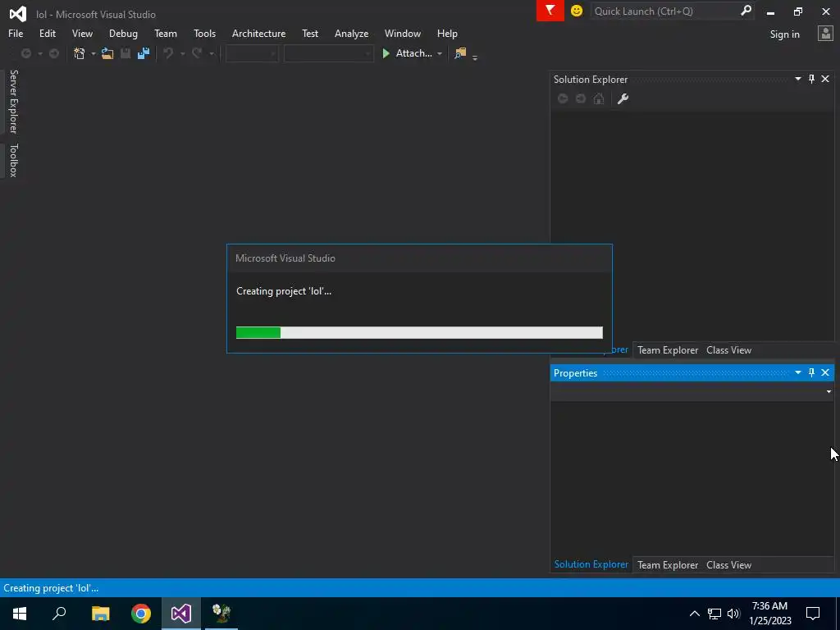Open toolbar options overflow arrow
The height and width of the screenshot is (630, 840).
[x=475, y=57]
